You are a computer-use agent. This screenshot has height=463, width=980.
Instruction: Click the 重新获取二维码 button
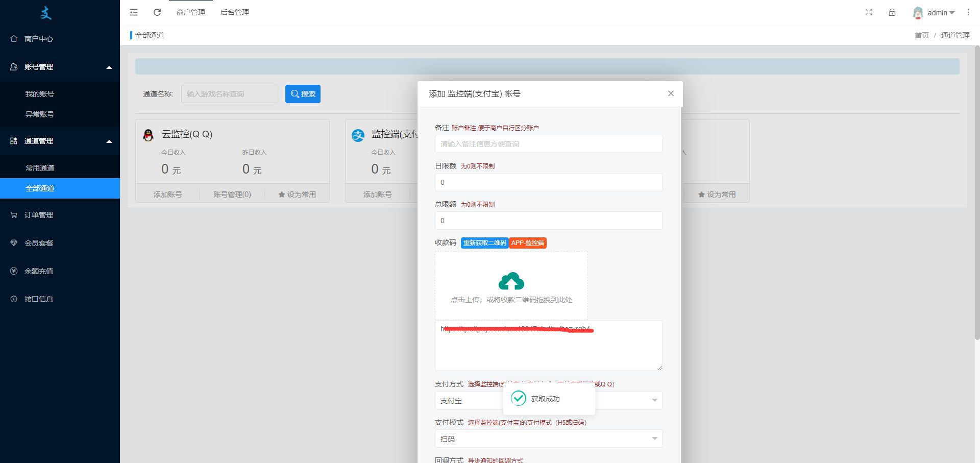tap(484, 243)
